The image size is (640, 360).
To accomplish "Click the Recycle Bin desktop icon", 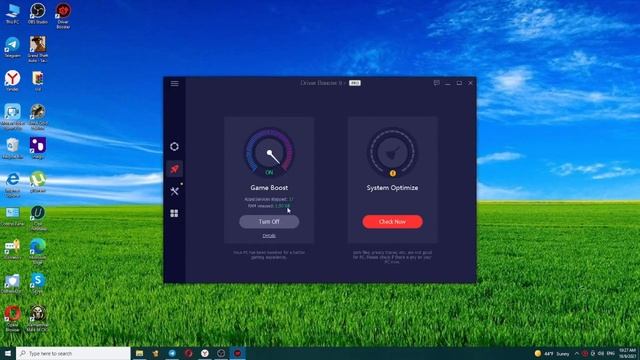I will point(12,148).
